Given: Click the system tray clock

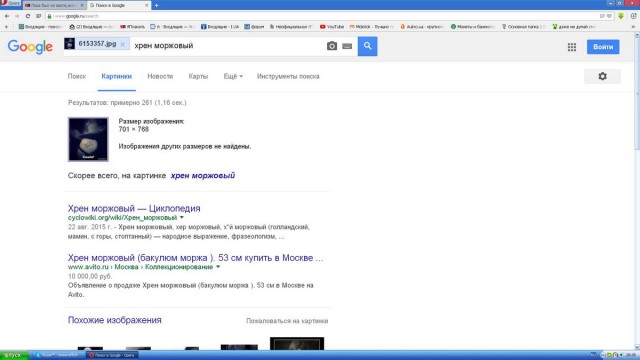Looking at the screenshot, I should tap(632, 356).
